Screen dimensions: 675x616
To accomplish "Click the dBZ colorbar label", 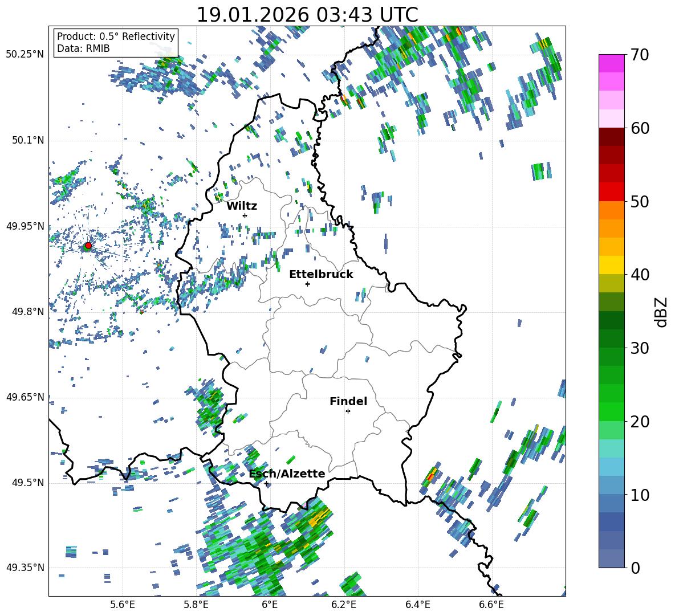I will pyautogui.click(x=662, y=312).
